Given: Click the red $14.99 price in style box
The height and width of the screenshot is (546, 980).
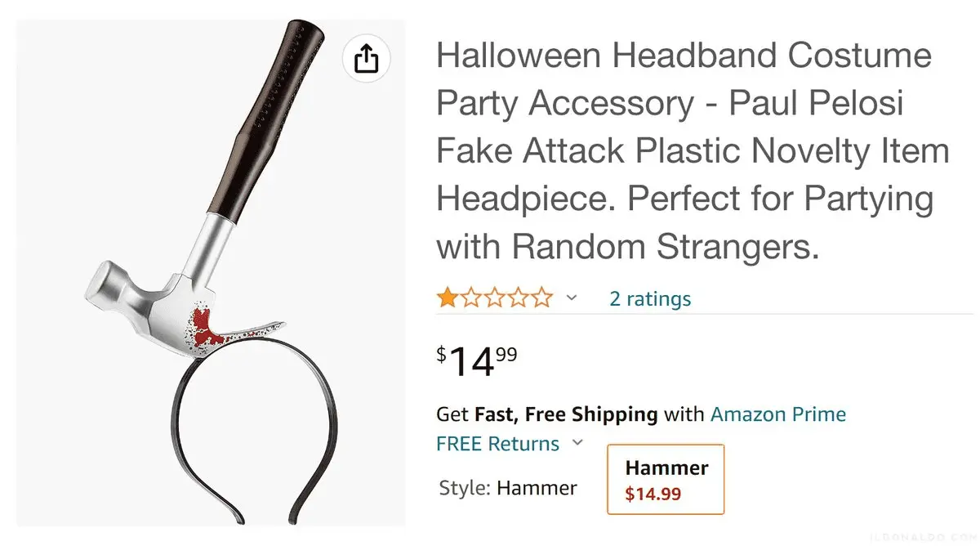Looking at the screenshot, I should tap(653, 494).
